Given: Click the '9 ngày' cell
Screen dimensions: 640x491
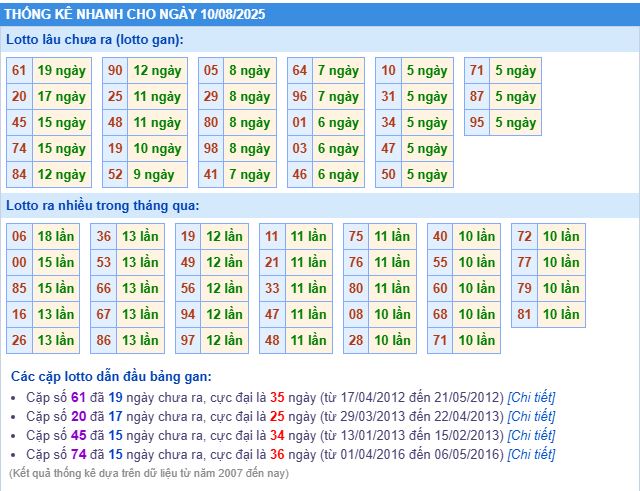Looking at the screenshot, I should (x=158, y=175).
